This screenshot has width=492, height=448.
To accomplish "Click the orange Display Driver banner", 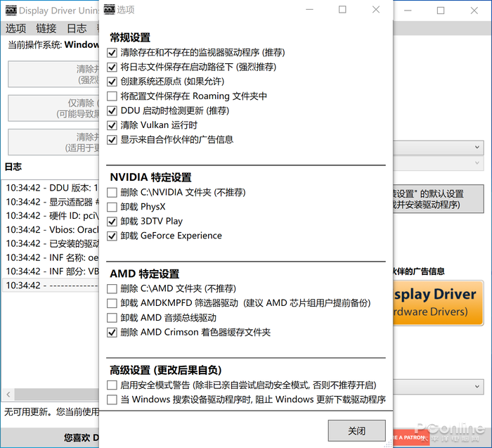I will [x=436, y=302].
